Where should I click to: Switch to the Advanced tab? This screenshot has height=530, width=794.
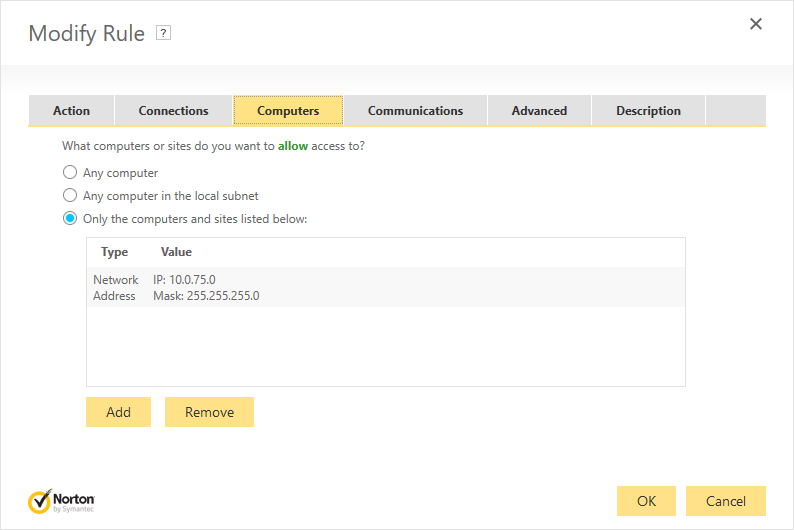pos(539,110)
